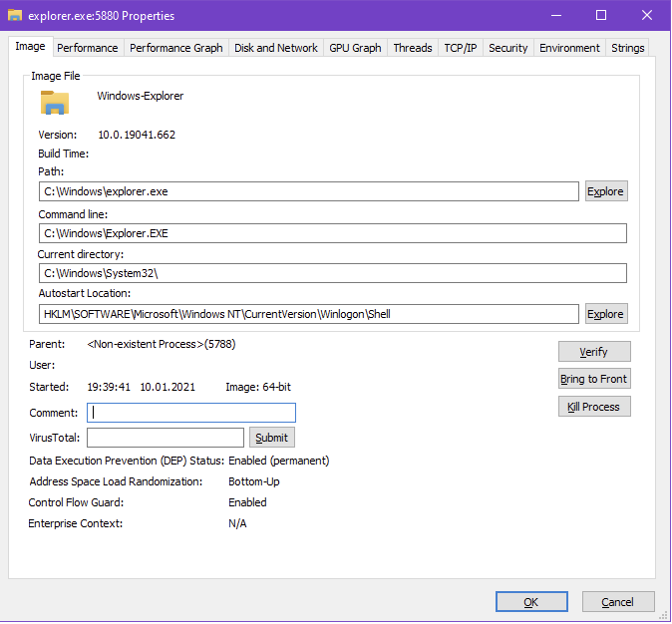Screen dimensions: 672x624
Task: Click the Verify button
Action: pyautogui.click(x=594, y=352)
